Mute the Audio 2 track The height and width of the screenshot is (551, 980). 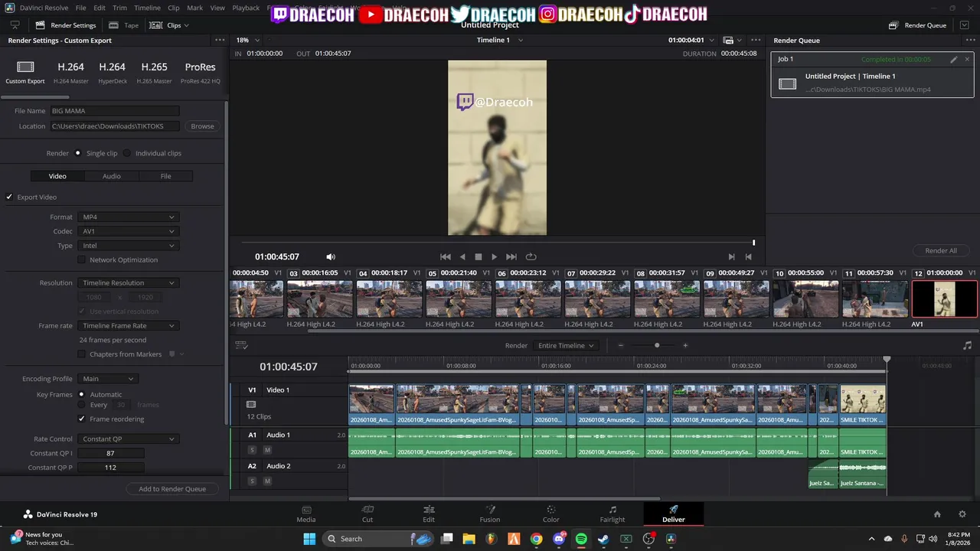pos(267,481)
